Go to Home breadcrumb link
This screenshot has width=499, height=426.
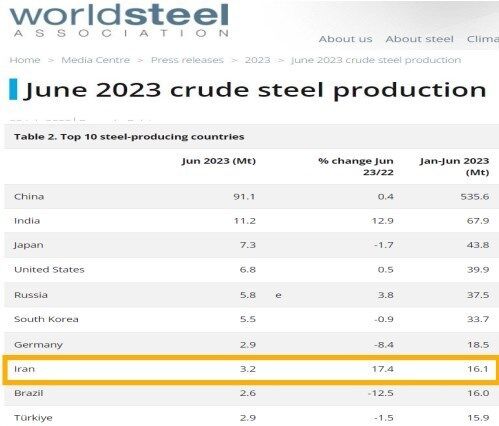pos(25,60)
